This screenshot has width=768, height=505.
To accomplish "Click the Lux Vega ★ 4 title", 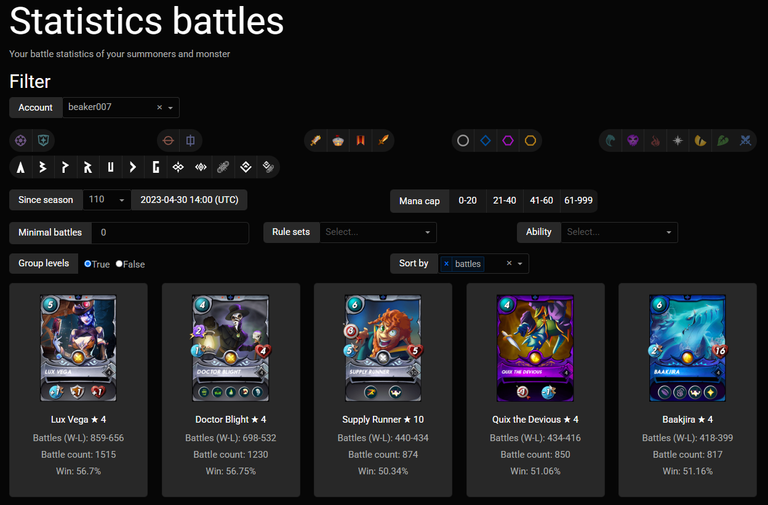I will [x=78, y=420].
